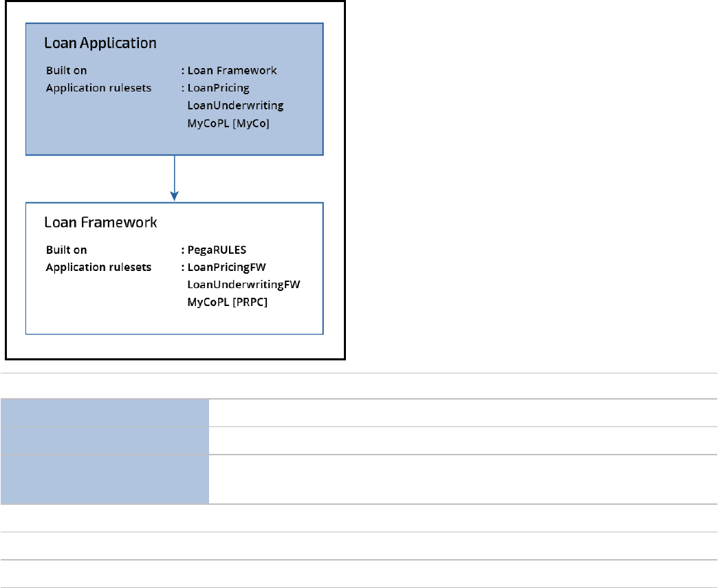
Task: Click the "LoanPricing" ruleset entry
Action: 219,88
